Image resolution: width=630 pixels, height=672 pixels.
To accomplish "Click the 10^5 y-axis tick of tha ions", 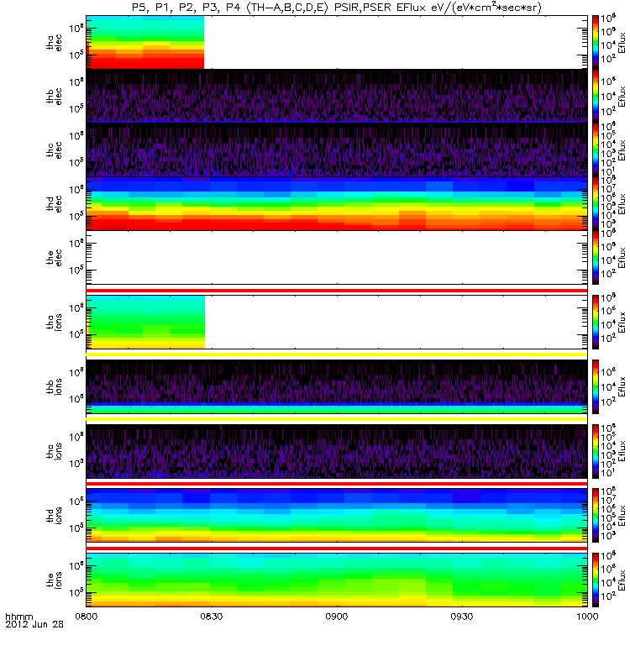I will click(x=76, y=333).
